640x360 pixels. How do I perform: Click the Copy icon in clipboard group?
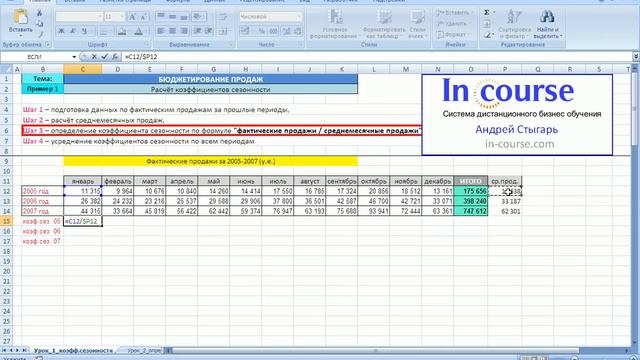pyautogui.click(x=40, y=24)
